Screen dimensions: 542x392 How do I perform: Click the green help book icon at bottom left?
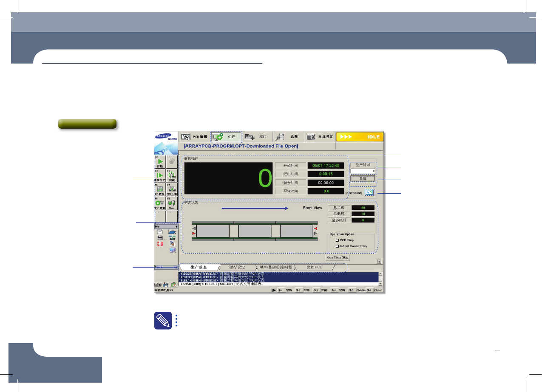pyautogui.click(x=174, y=285)
